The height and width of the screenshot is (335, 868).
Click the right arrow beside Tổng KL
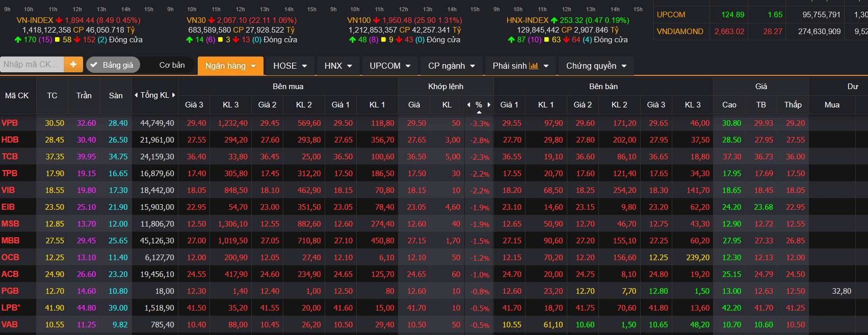pyautogui.click(x=173, y=95)
